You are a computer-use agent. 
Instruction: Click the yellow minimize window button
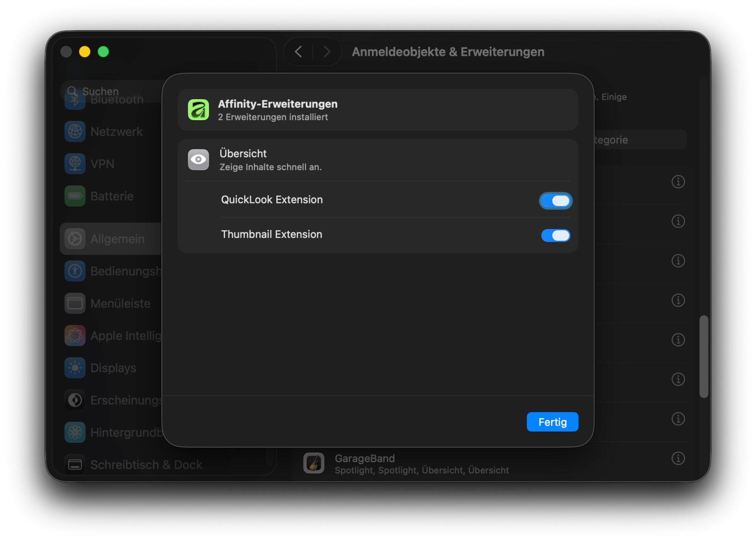(85, 52)
